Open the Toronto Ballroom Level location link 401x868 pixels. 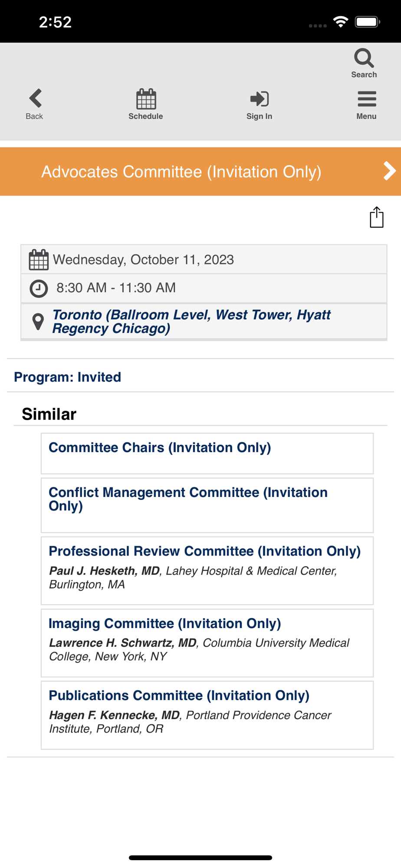[191, 321]
